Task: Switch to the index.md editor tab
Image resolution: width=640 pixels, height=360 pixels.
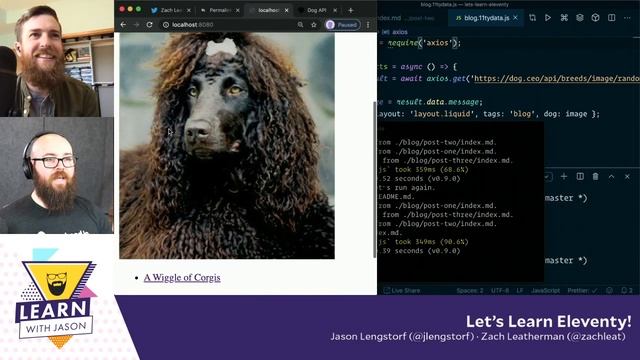Action: 389,18
